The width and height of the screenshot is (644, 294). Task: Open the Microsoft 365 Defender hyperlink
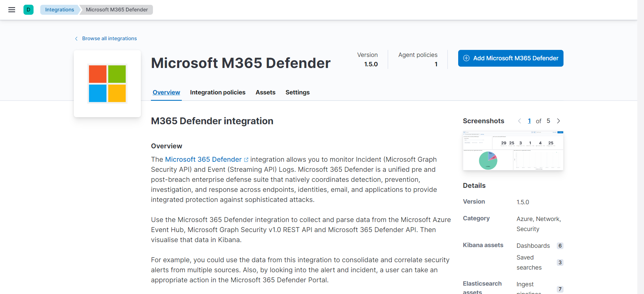(x=203, y=159)
